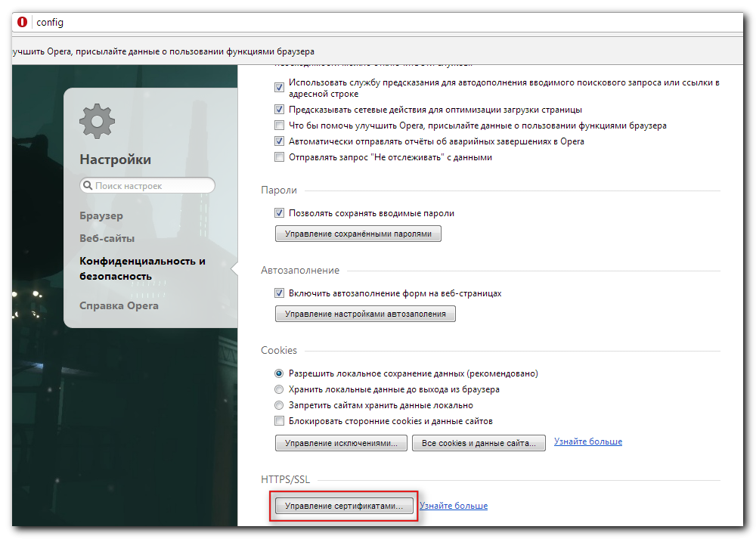Select 'Разрешить локальное сохранение данных' radio option
The image size is (756, 539).
pyautogui.click(x=279, y=373)
